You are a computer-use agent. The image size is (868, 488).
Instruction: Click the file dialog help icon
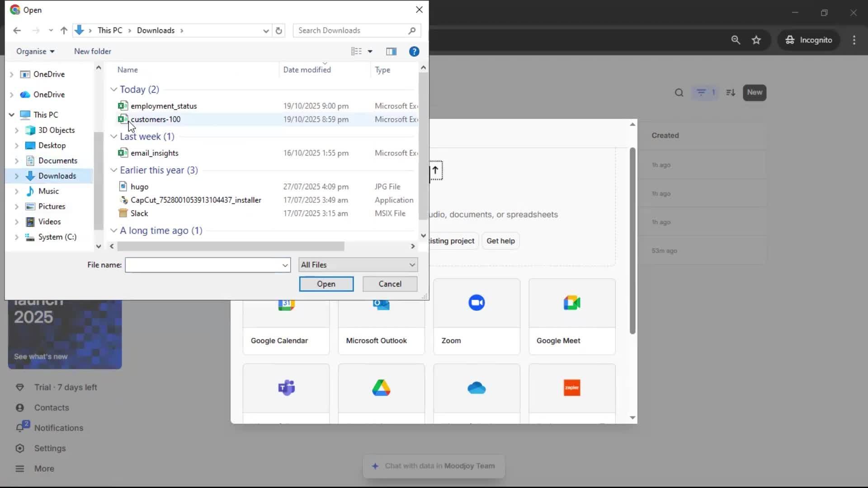tap(414, 52)
